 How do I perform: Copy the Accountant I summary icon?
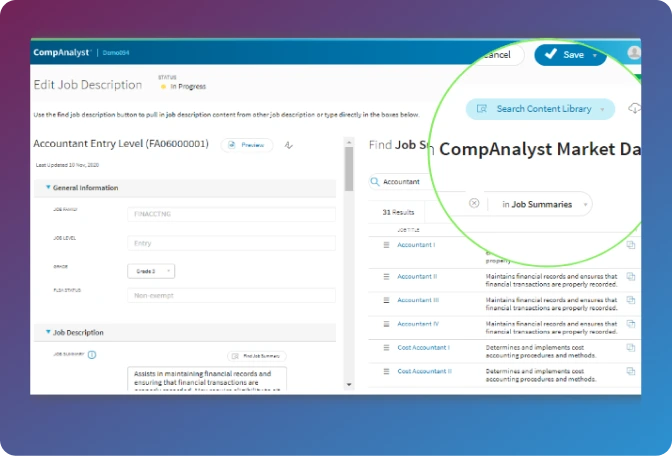coord(631,245)
